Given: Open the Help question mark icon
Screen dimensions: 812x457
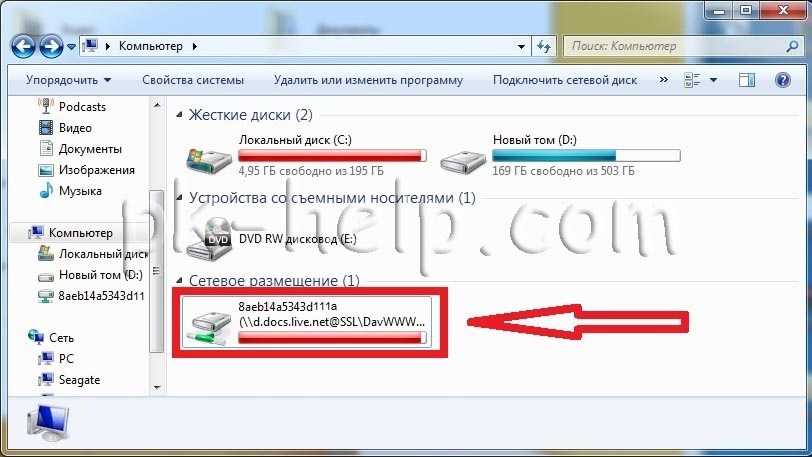Looking at the screenshot, I should coord(782,80).
